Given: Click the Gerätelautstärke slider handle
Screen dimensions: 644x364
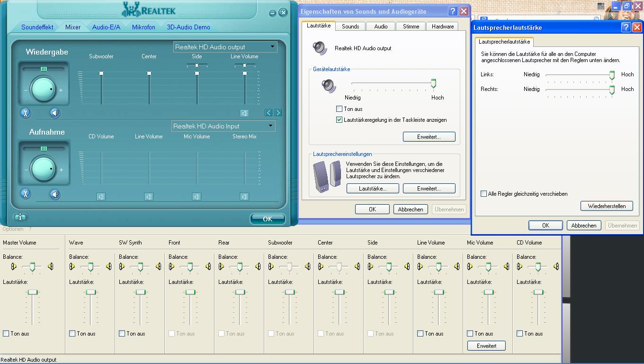Looking at the screenshot, I should pos(433,84).
